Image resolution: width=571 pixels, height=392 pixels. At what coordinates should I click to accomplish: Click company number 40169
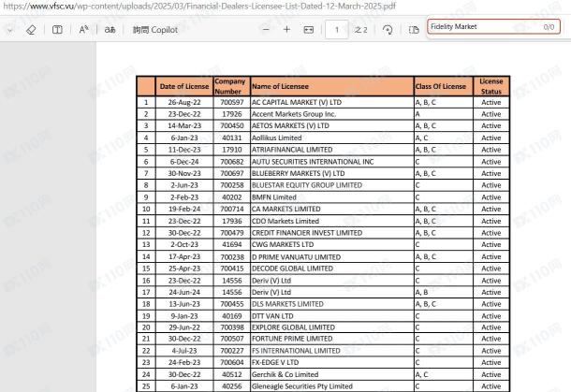pos(232,316)
